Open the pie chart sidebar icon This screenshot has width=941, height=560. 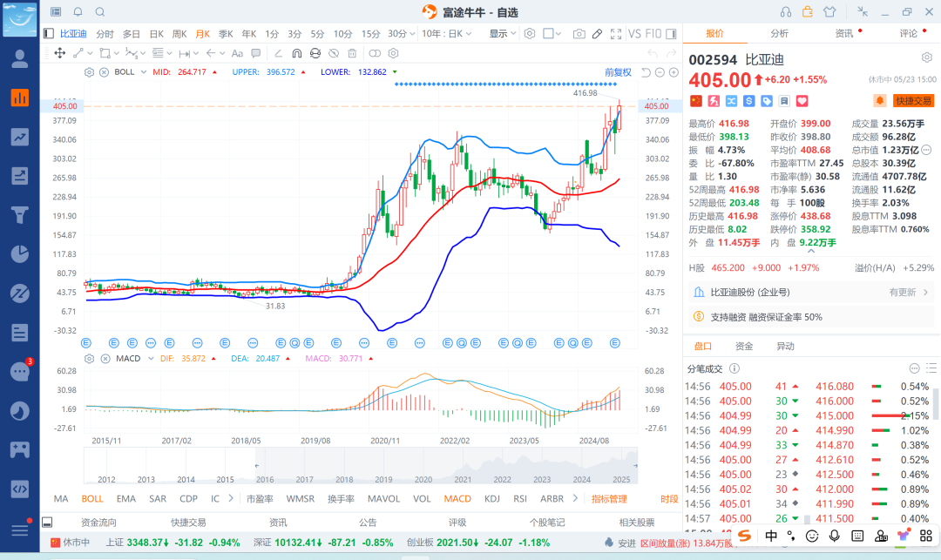pos(20,253)
